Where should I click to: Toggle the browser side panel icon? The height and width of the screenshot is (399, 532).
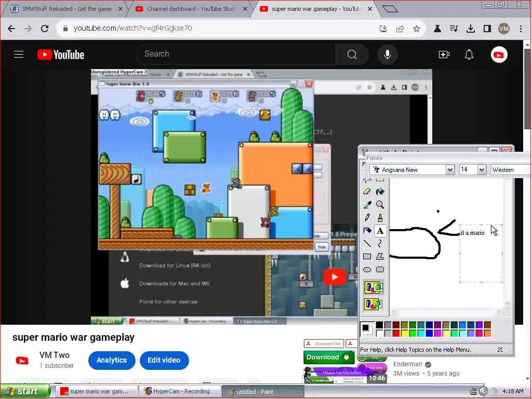click(x=487, y=29)
